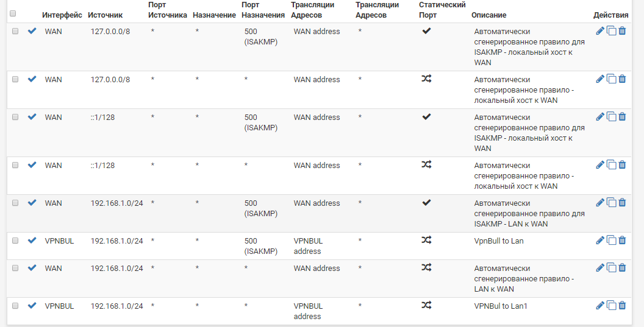Copy the VpnBull to Lan rule
The image size is (644, 327).
coord(612,241)
